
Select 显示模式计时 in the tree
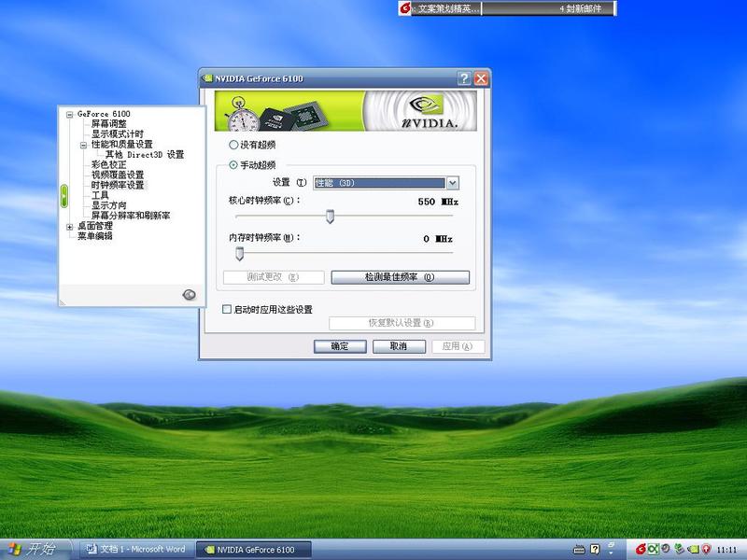[x=118, y=134]
